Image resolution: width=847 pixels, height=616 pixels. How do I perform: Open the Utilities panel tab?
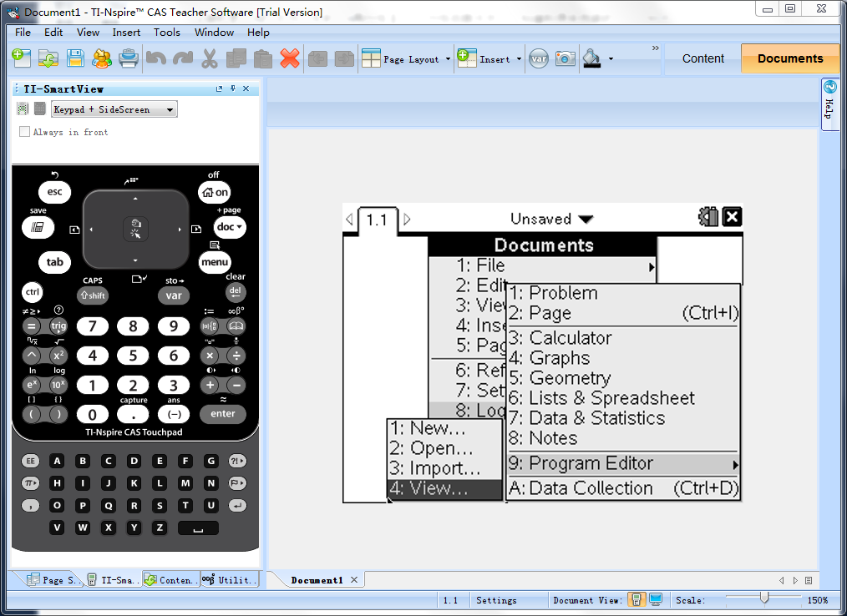pyautogui.click(x=229, y=580)
